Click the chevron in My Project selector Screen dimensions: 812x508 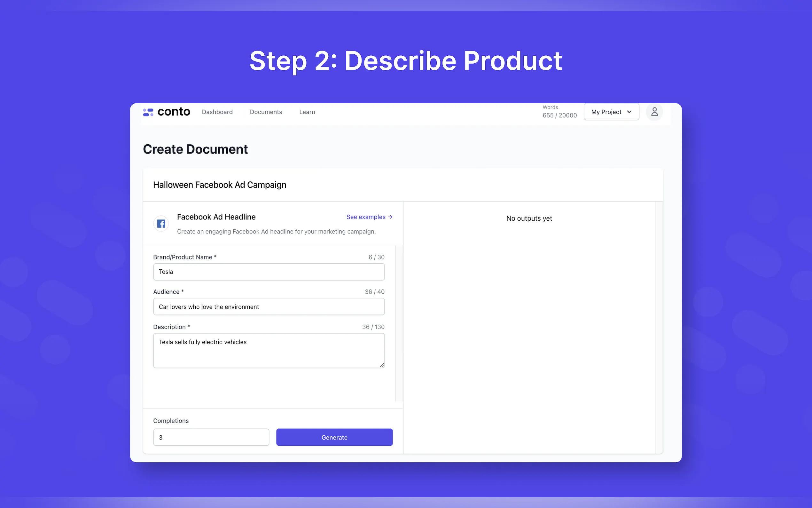coord(629,112)
